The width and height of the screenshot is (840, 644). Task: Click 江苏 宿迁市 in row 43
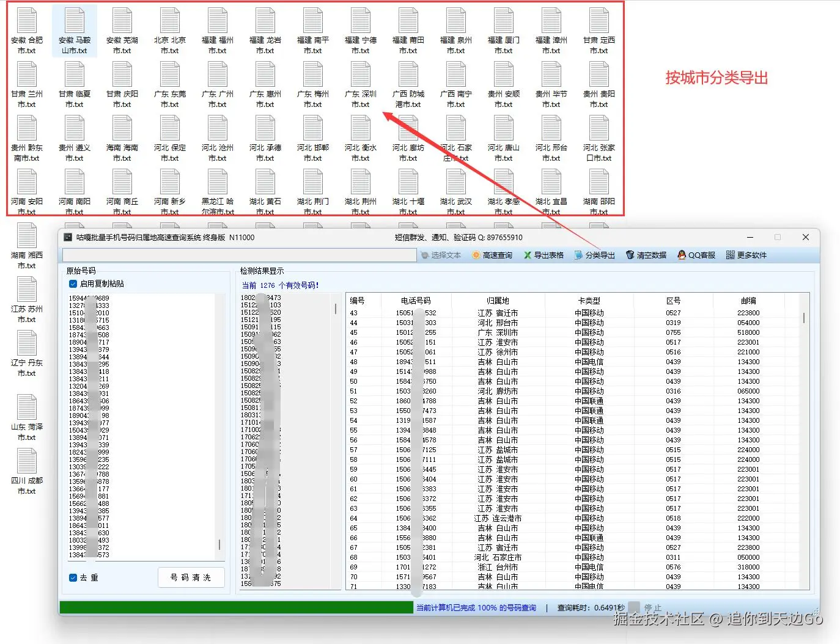(498, 313)
